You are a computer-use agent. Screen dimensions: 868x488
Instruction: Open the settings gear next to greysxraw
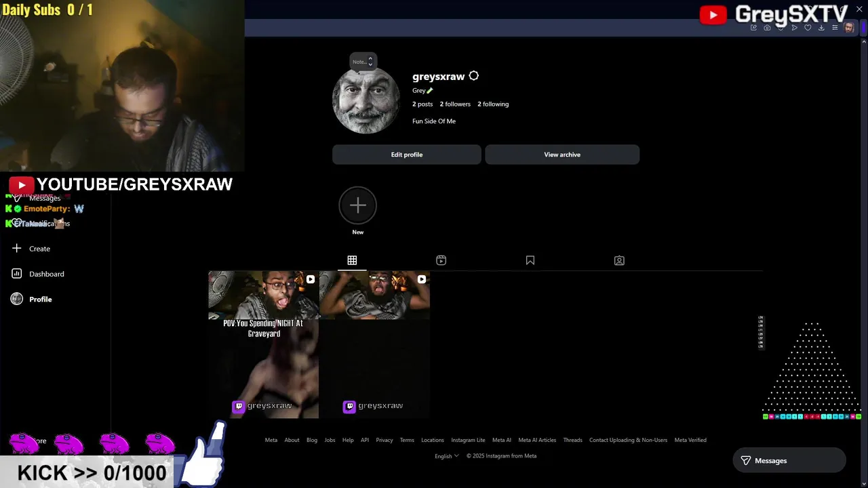[473, 76]
